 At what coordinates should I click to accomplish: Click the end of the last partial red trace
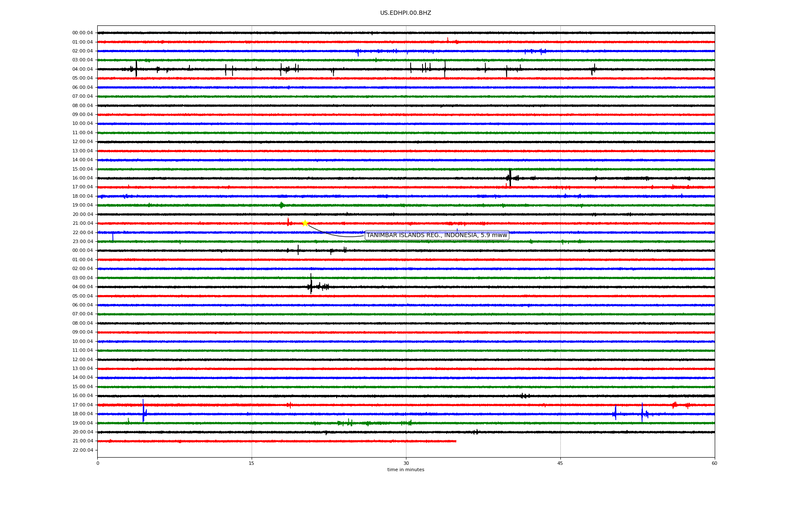coord(455,441)
